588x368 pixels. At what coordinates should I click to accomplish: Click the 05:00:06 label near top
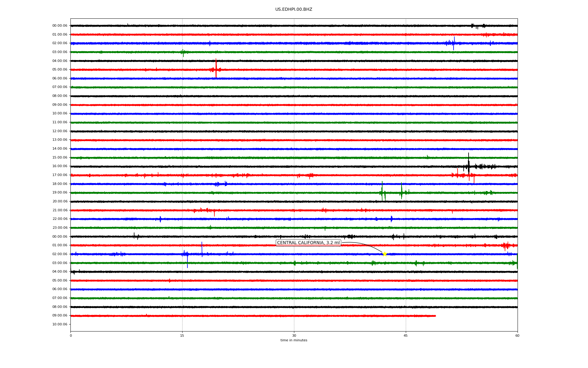(60, 70)
